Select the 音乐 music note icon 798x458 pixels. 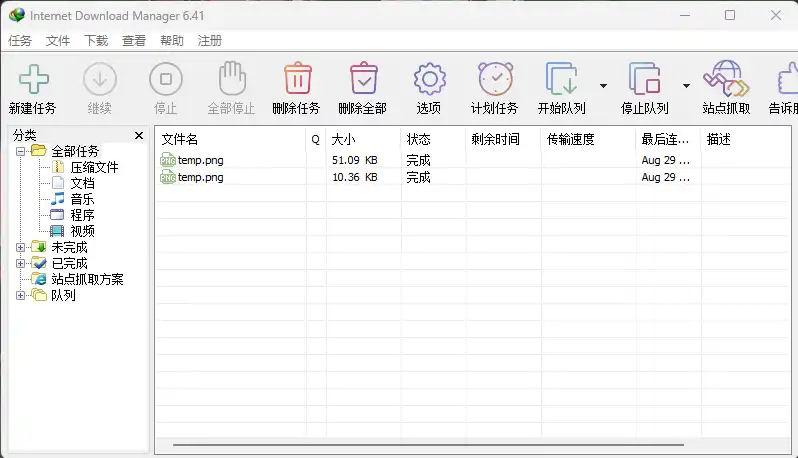click(x=58, y=198)
